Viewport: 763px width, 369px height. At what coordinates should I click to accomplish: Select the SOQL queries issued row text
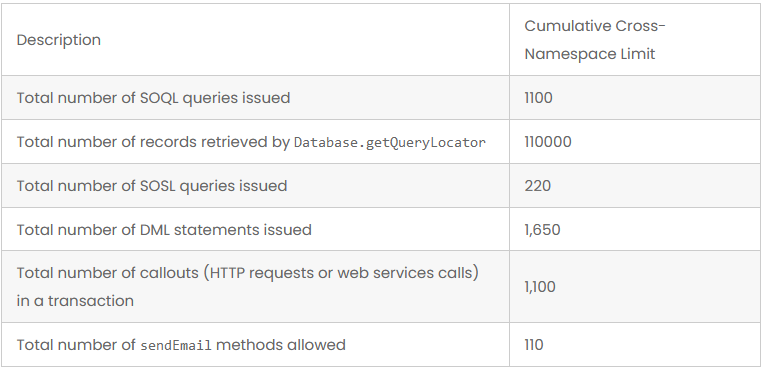(x=153, y=98)
